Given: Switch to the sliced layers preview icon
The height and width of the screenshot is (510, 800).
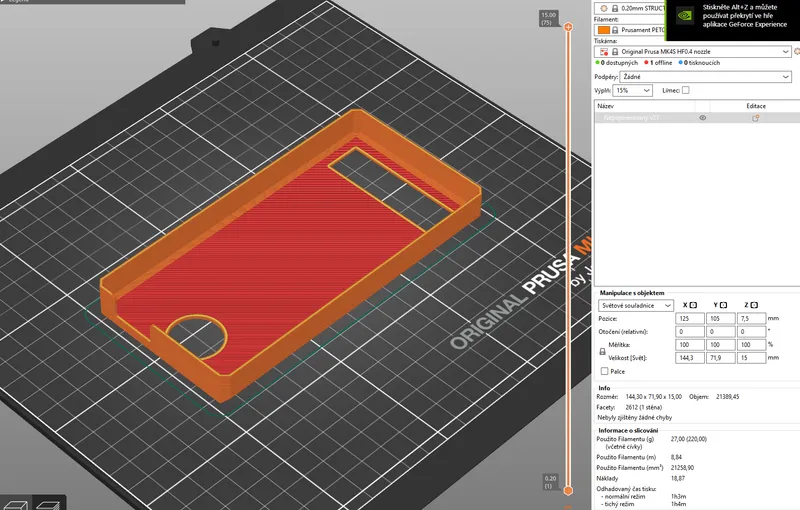Looking at the screenshot, I should [x=49, y=505].
